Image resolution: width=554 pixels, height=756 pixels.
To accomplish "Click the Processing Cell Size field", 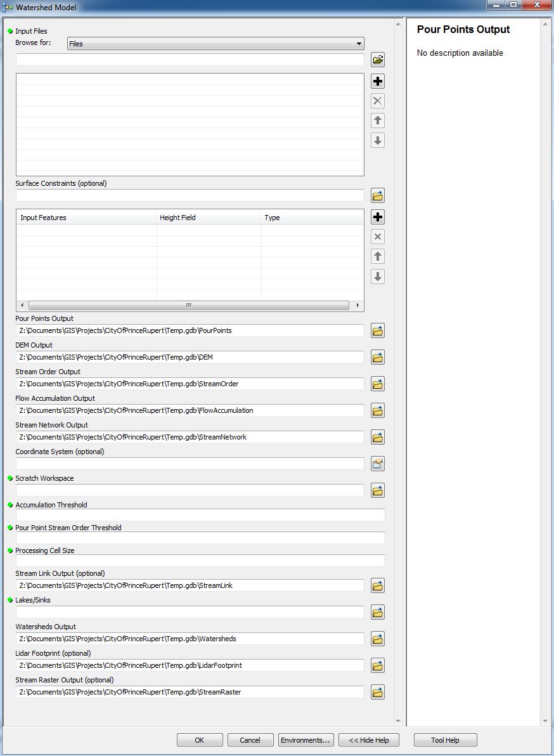I will (x=200, y=561).
